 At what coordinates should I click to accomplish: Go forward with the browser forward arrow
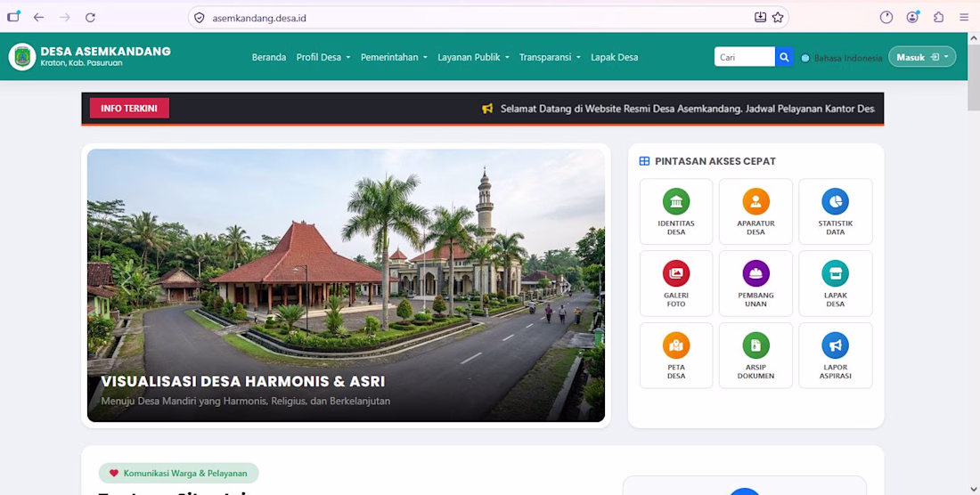(x=64, y=18)
